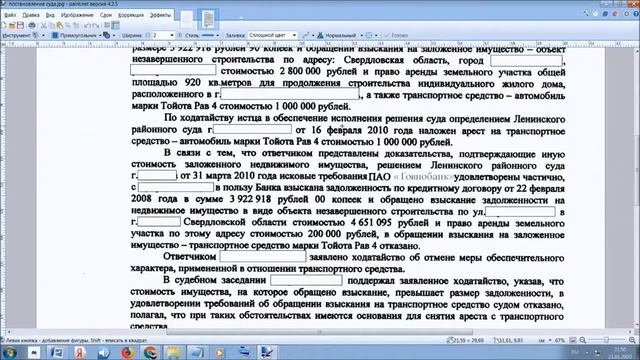640x360 pixels.
Task: Open Yandex browser from taskbar
Action: coord(80,352)
